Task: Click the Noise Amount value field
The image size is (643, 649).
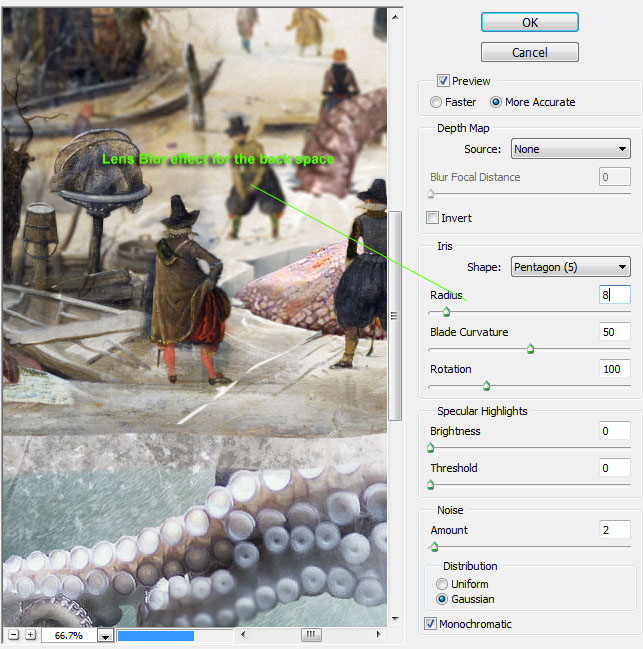Action: [614, 530]
